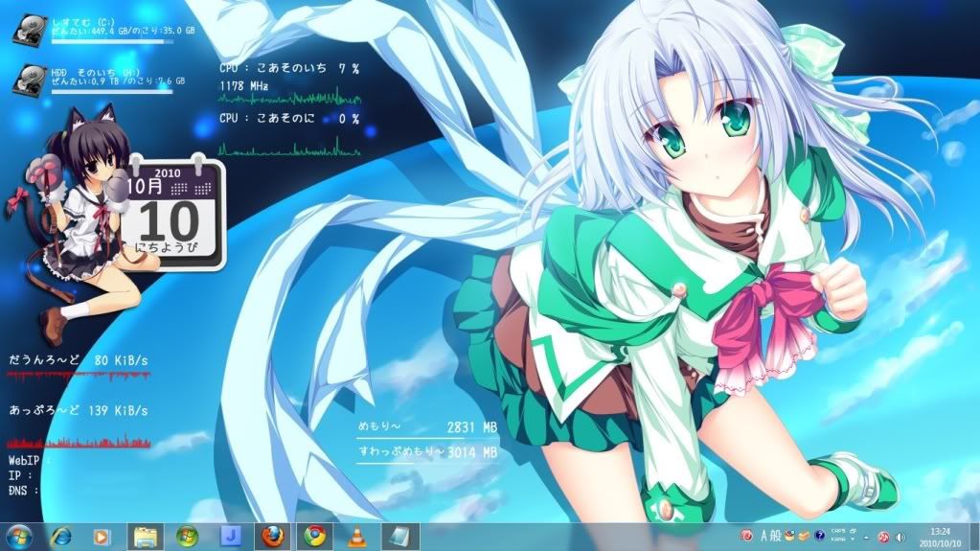
Task: Launch VLC media player cone icon
Action: coord(356,538)
